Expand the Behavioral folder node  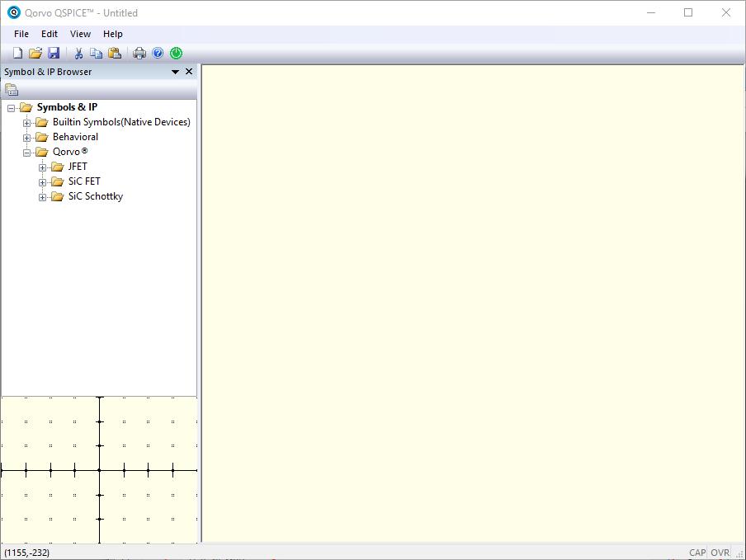[x=26, y=138]
